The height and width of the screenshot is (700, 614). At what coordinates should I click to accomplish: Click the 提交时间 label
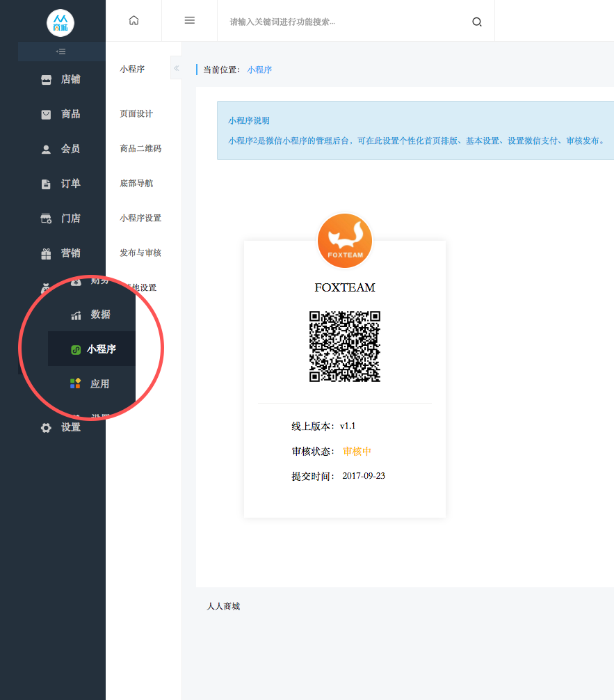click(312, 477)
